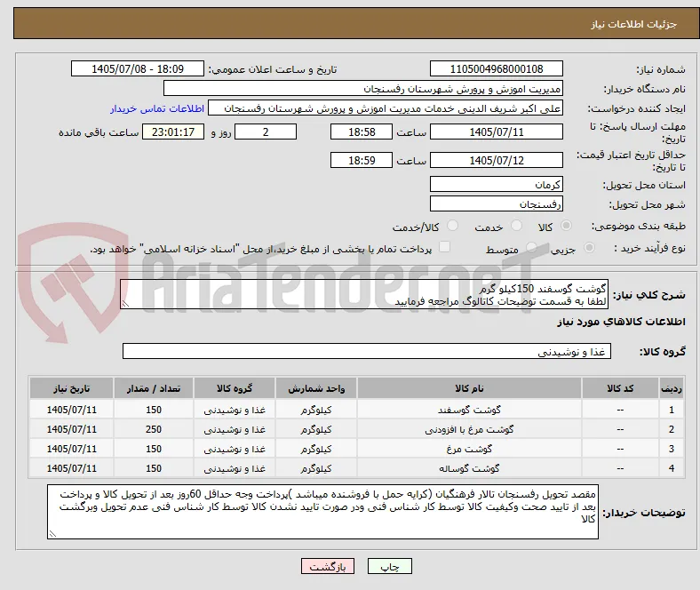700x590 pixels.
Task: Select the متوسط purchase type radio
Action: 531,247
